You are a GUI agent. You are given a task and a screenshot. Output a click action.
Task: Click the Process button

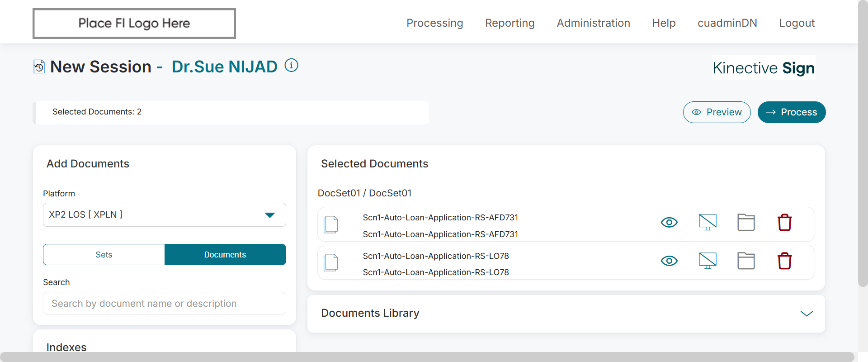[x=791, y=112]
